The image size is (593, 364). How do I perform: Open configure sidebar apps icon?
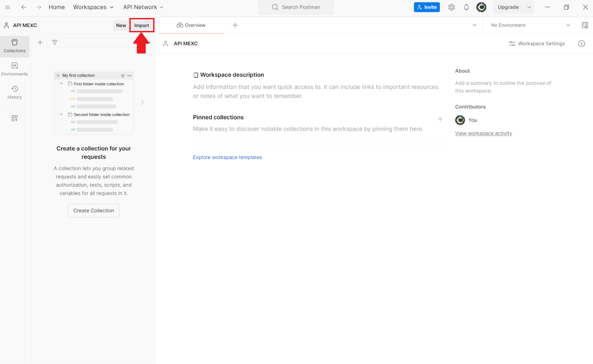[14, 118]
